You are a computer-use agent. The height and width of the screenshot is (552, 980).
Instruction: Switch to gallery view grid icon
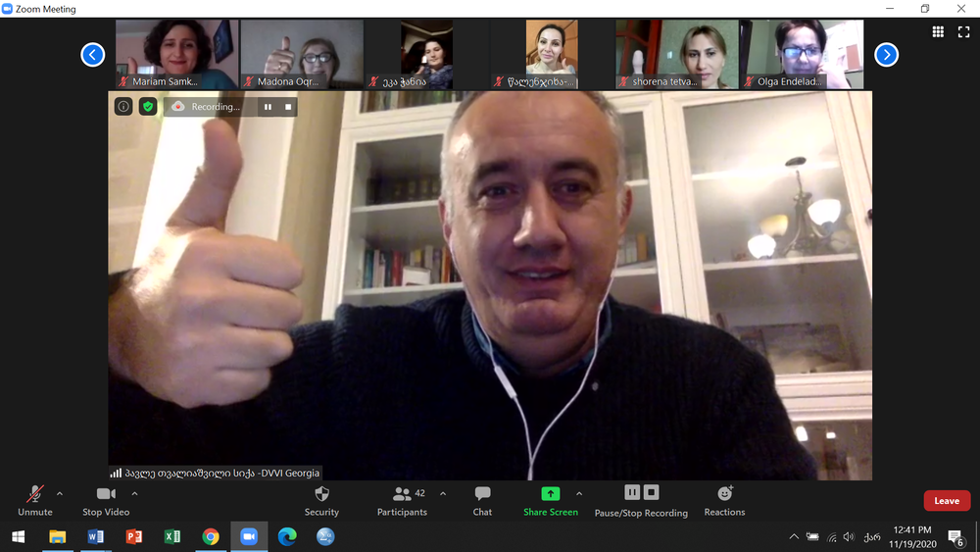coord(938,32)
